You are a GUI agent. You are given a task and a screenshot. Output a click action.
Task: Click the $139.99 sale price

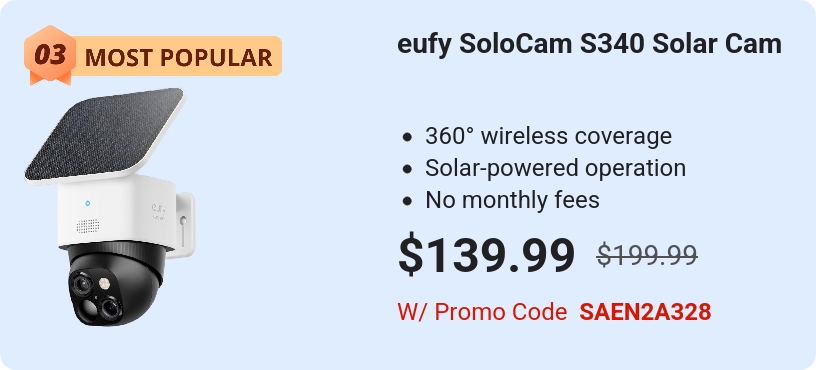(487, 255)
